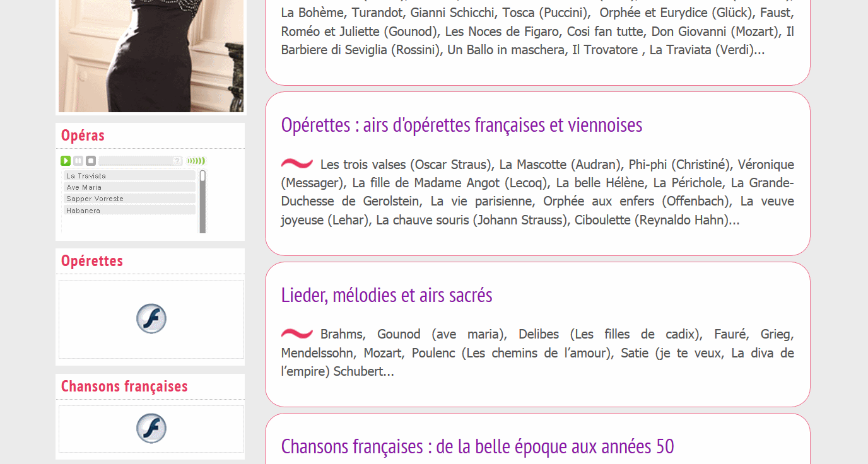868x464 pixels.
Task: Click the singer's photo in the sidebar
Action: pos(151,56)
